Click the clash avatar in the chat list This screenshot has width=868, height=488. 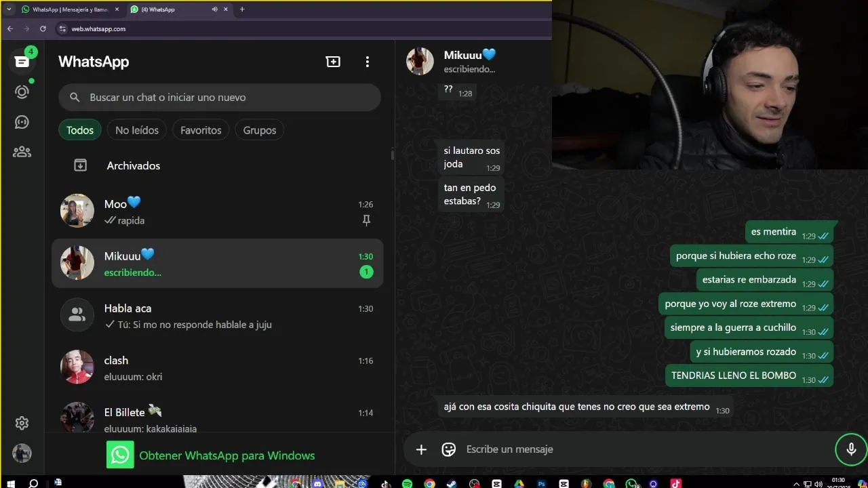tap(77, 367)
